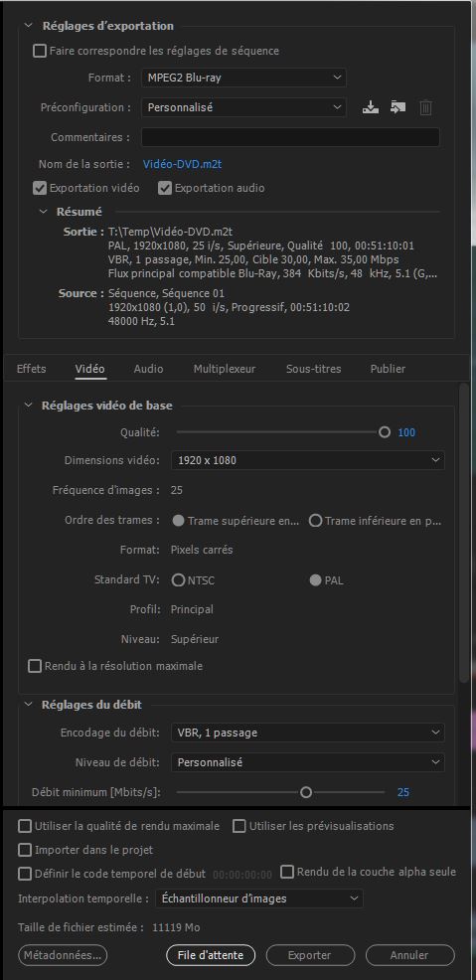Open the Format MPEG2 Blu-ray dropdown
The width and height of the screenshot is (476, 980).
click(x=243, y=78)
